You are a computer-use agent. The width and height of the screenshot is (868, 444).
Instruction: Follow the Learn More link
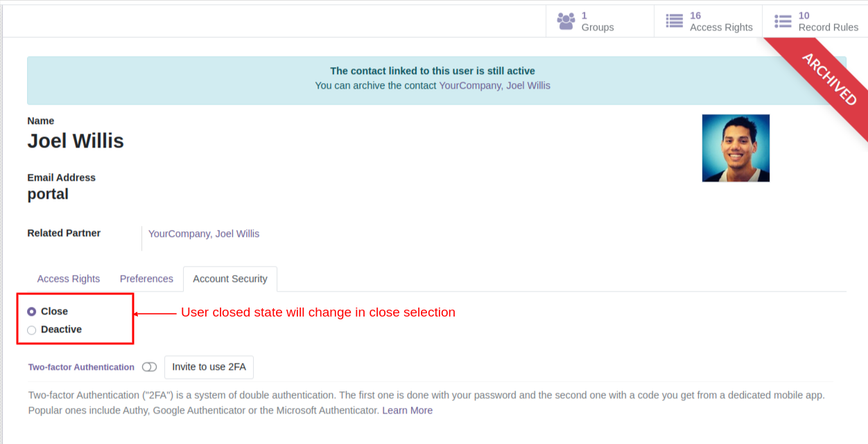407,411
